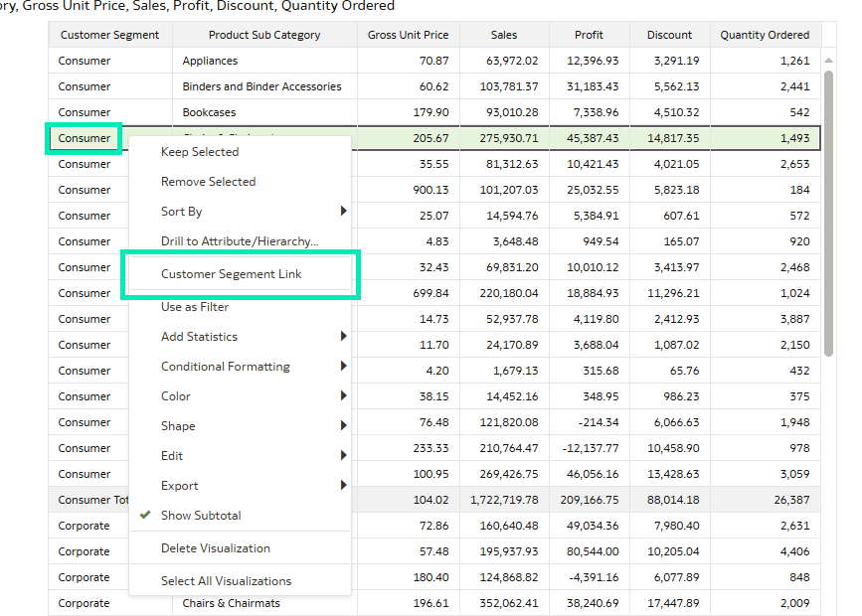Click the table's vertical scrollbar thumb
Image resolution: width=862 pixels, height=616 pixels.
pyautogui.click(x=828, y=214)
